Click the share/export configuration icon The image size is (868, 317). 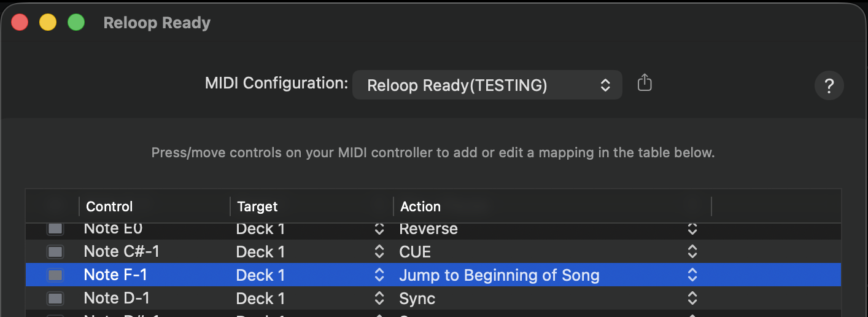(644, 83)
